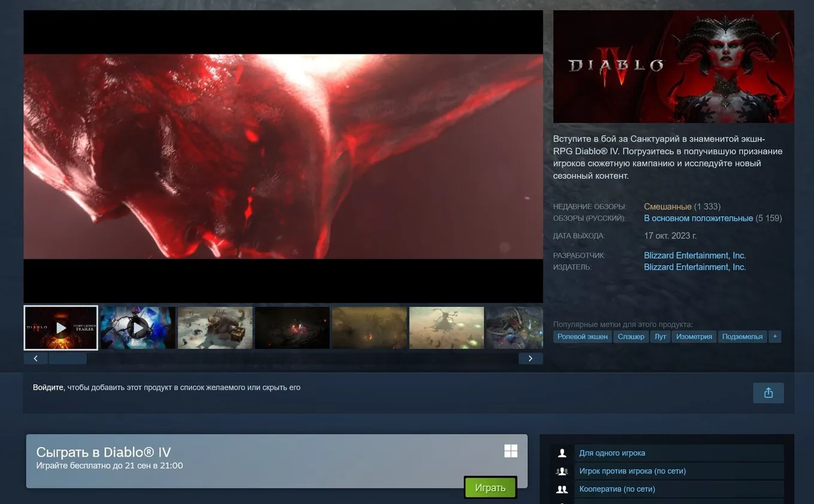Click the Сыграть в Diablo® IV heading
The width and height of the screenshot is (814, 504).
(x=104, y=452)
